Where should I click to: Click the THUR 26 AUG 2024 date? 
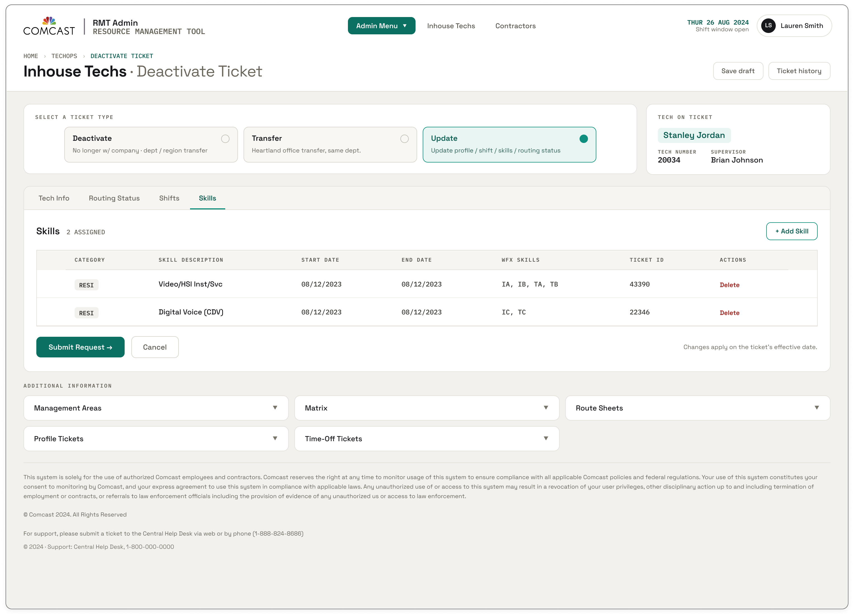tap(718, 22)
